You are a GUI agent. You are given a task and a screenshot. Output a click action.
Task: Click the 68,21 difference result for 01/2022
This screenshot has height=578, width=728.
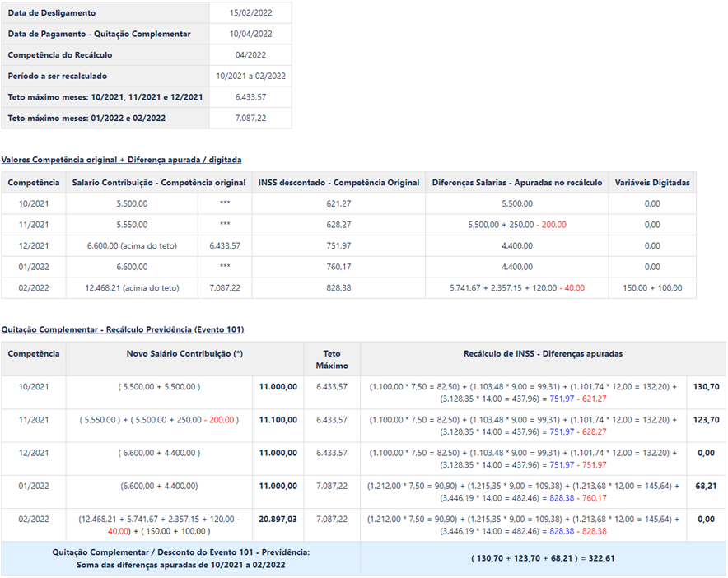pos(707,486)
